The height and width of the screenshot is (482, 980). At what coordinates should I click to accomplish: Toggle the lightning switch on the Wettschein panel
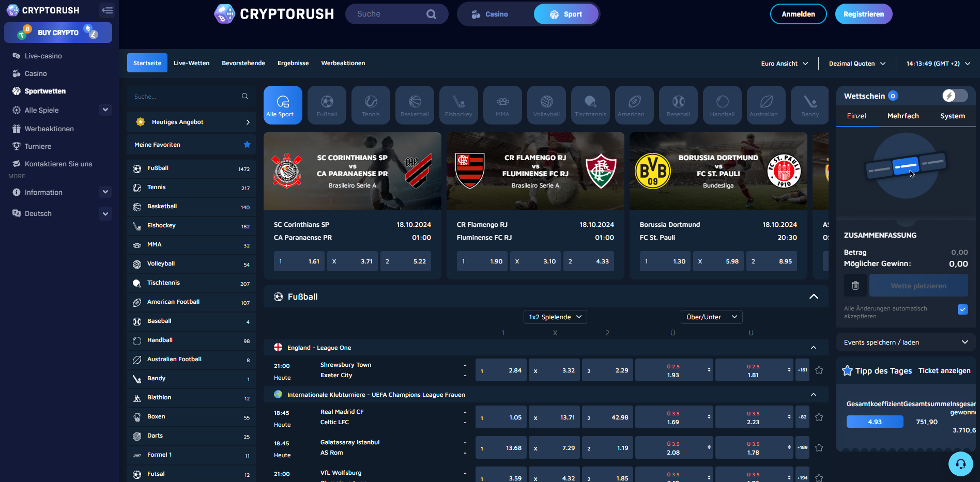pyautogui.click(x=954, y=96)
